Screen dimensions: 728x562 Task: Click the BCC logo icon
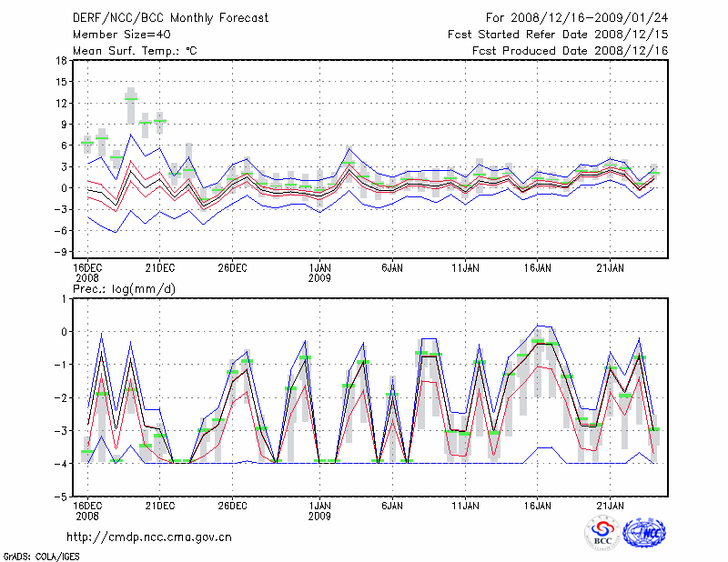point(602,534)
